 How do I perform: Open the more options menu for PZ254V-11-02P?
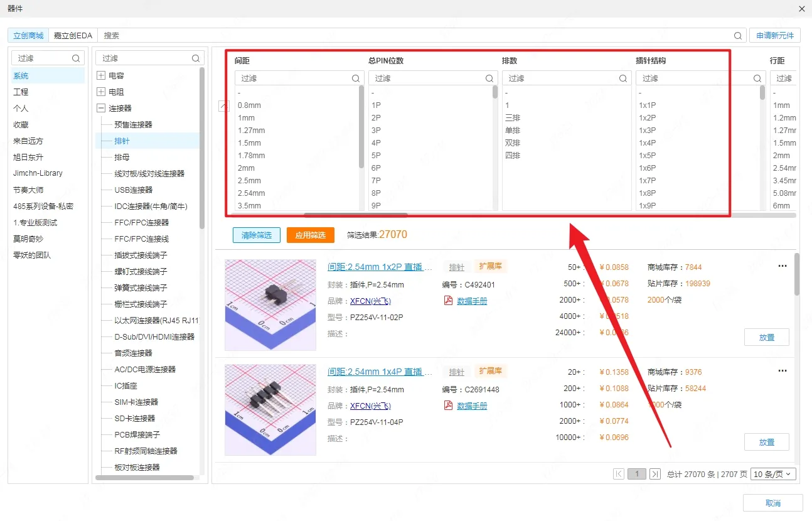pos(783,266)
